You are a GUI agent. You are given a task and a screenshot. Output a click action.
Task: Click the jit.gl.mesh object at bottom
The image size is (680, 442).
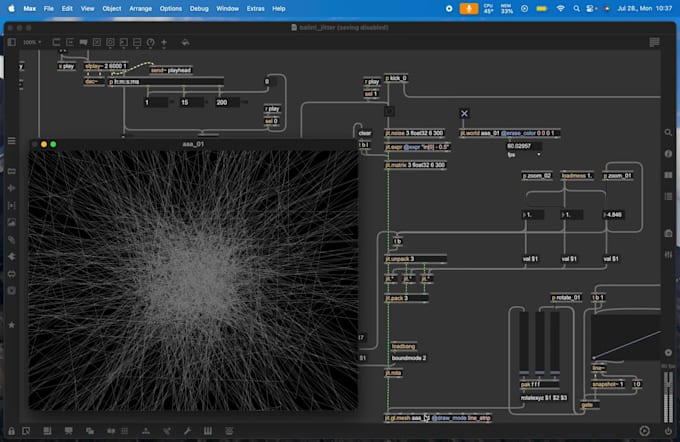tap(438, 418)
